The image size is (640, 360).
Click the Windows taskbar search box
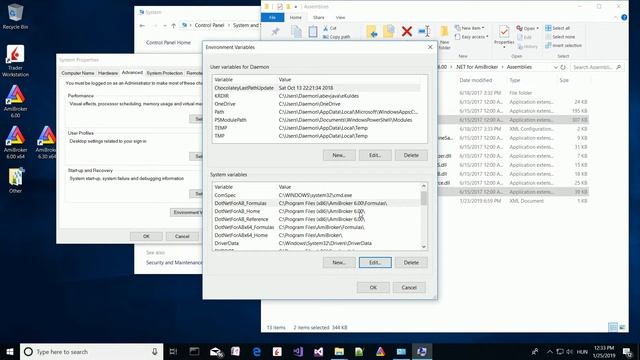coord(91,351)
